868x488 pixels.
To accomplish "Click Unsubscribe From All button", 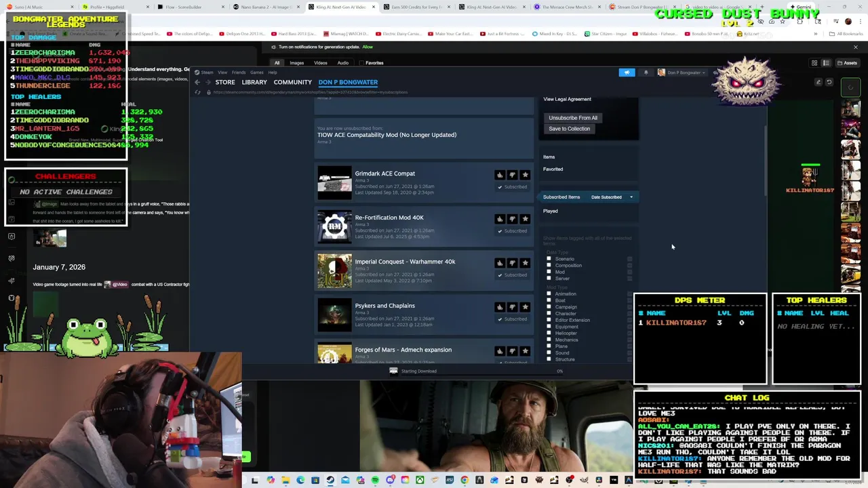I will (x=573, y=118).
